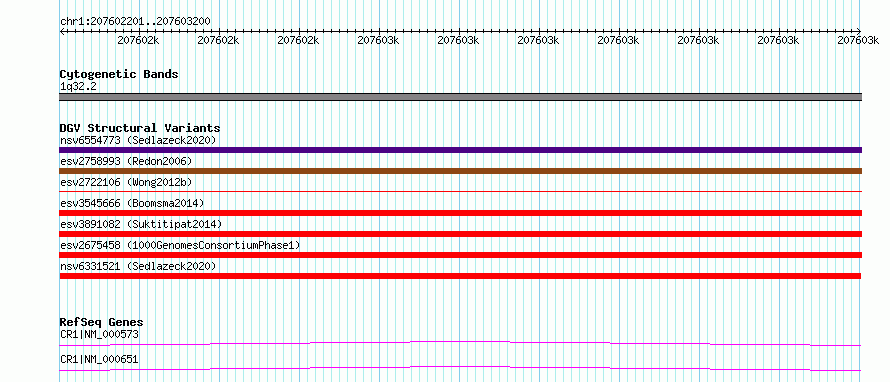
Task: Select the Cytogenetic Bands track title
Action: [x=119, y=74]
